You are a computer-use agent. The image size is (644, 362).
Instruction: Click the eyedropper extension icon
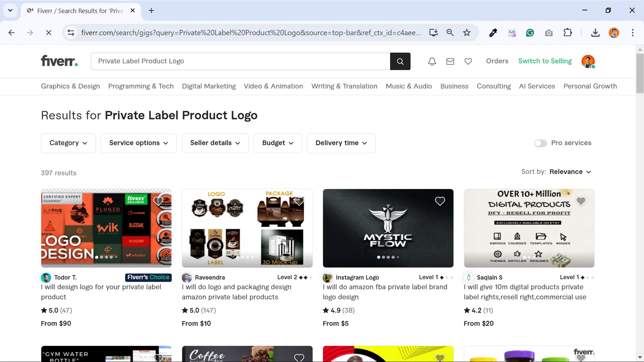pyautogui.click(x=493, y=33)
